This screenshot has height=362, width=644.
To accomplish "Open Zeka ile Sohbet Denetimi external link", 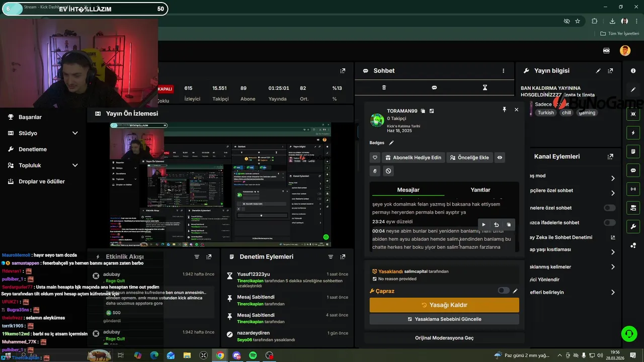I will (x=613, y=237).
